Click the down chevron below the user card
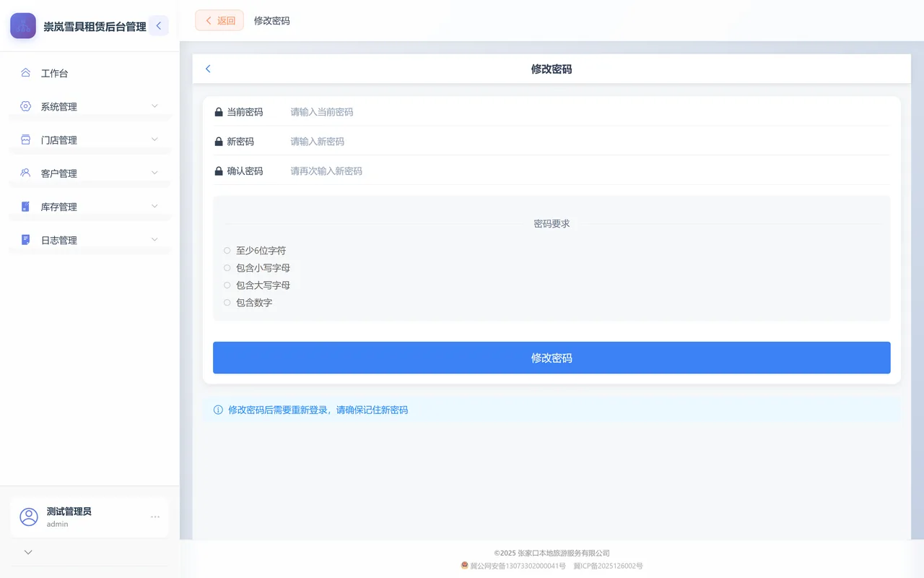924x578 pixels. click(28, 552)
